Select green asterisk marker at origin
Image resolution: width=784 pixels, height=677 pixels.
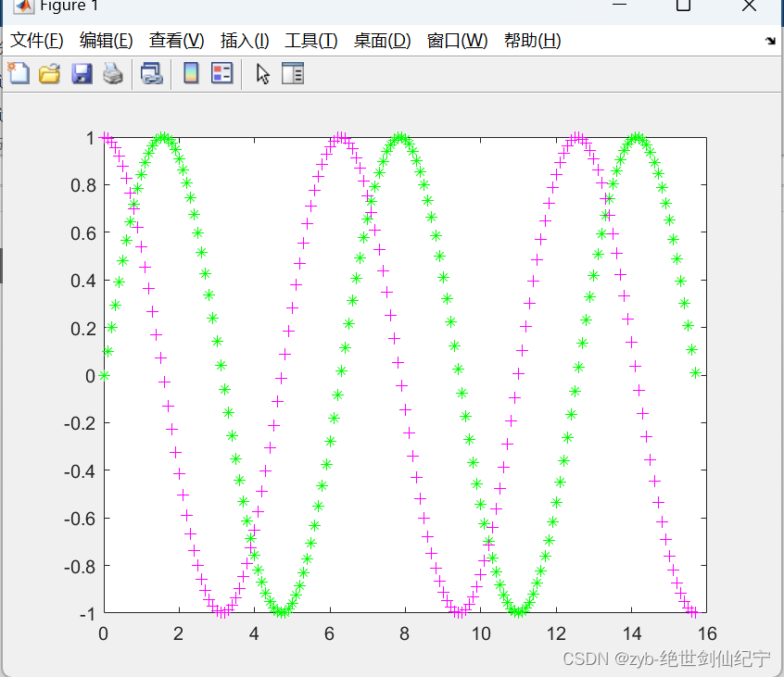pos(104,375)
